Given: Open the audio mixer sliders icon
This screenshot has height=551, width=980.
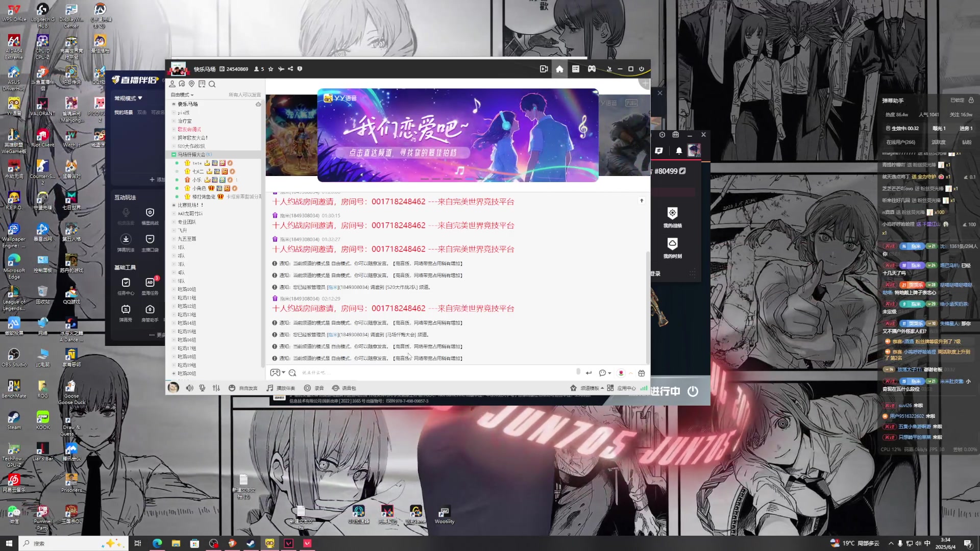Looking at the screenshot, I should (216, 388).
